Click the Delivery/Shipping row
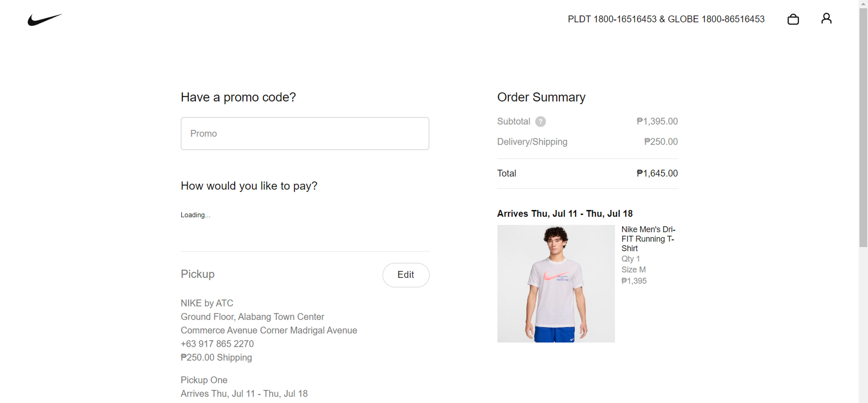Image resolution: width=868 pixels, height=403 pixels. pos(532,142)
